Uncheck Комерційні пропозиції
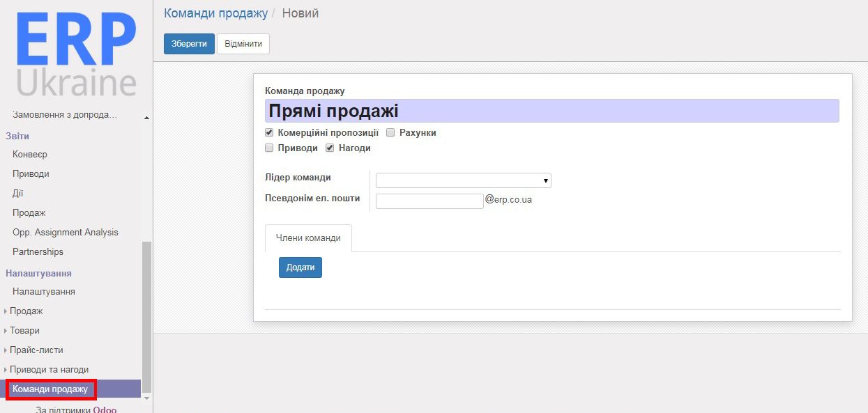This screenshot has width=868, height=413. click(x=268, y=132)
